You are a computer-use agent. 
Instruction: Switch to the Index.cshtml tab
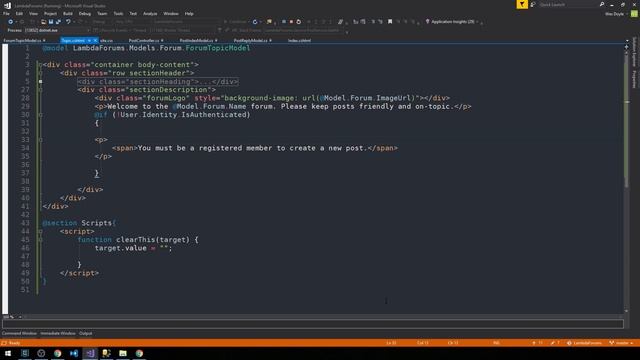[x=300, y=40]
